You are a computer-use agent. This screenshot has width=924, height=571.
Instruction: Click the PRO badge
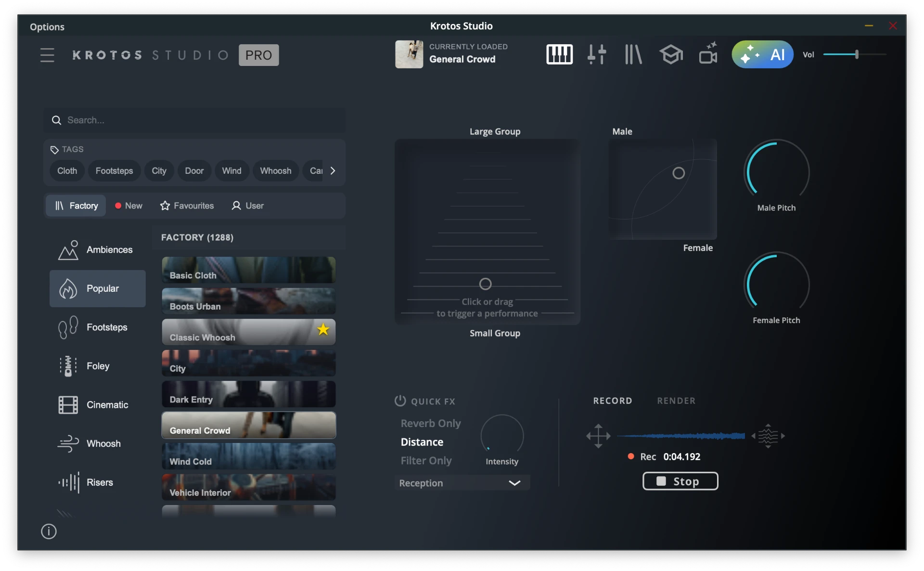coord(258,55)
